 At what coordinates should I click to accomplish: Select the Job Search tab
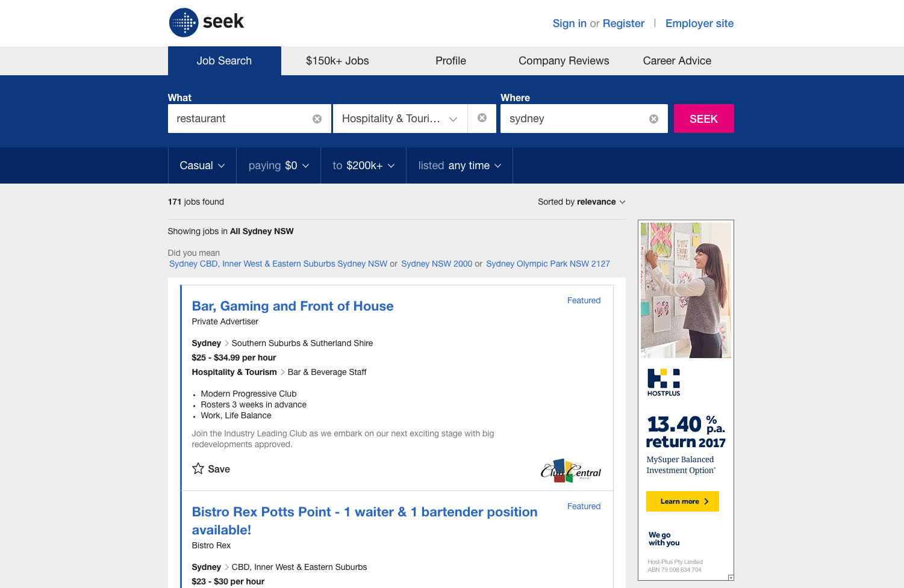point(224,61)
